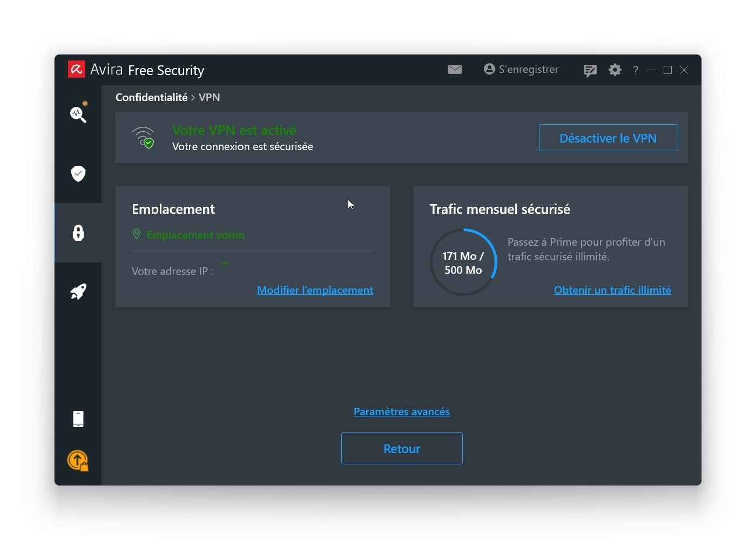Go back to Confidentialité breadcrumb
Screen dimensions: 756x540
click(x=152, y=97)
